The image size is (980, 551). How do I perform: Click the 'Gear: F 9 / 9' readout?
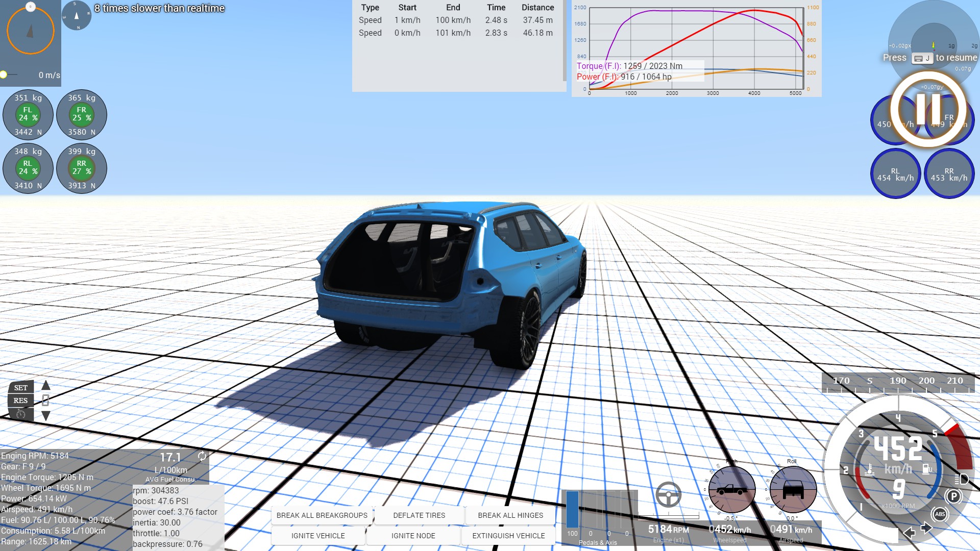(x=23, y=466)
